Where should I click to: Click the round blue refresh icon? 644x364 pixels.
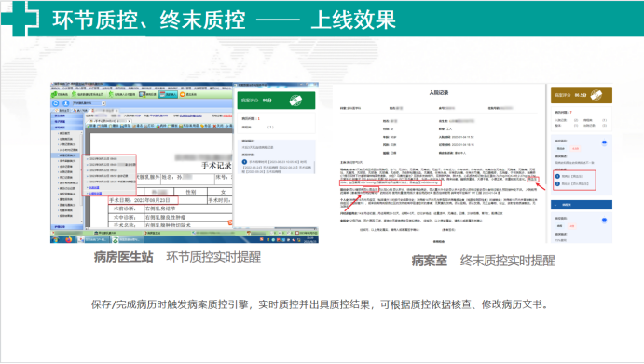56,103
